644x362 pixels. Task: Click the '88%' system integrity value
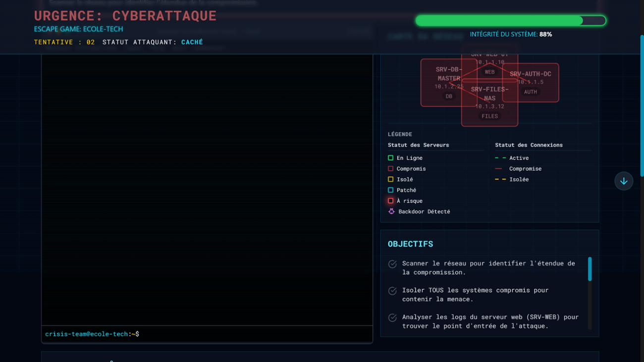[545, 34]
